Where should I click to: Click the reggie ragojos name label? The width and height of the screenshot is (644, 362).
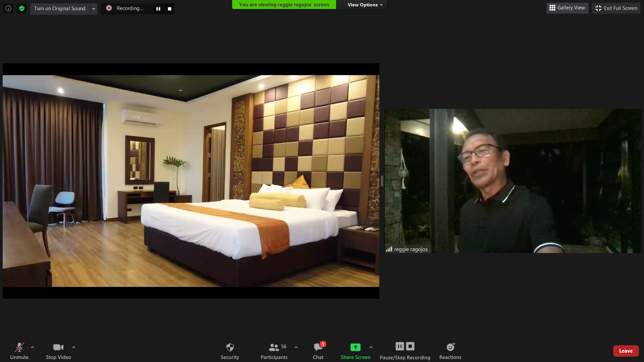pyautogui.click(x=411, y=249)
